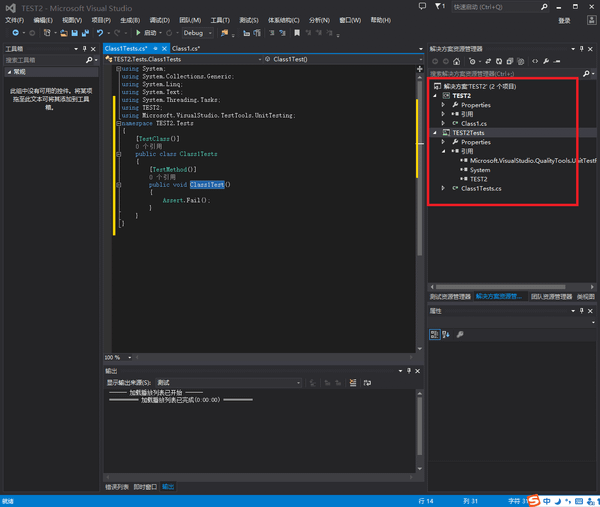
Task: Toggle the pin on the Properties panel
Action: pos(581,311)
